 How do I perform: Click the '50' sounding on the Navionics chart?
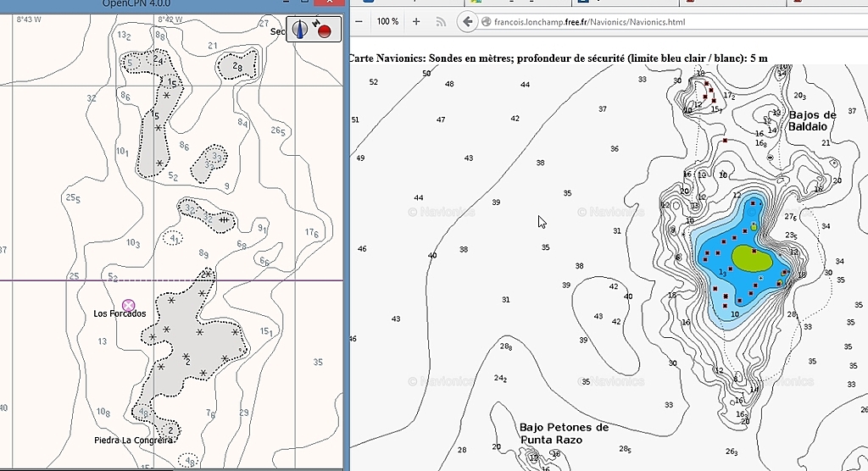426,73
